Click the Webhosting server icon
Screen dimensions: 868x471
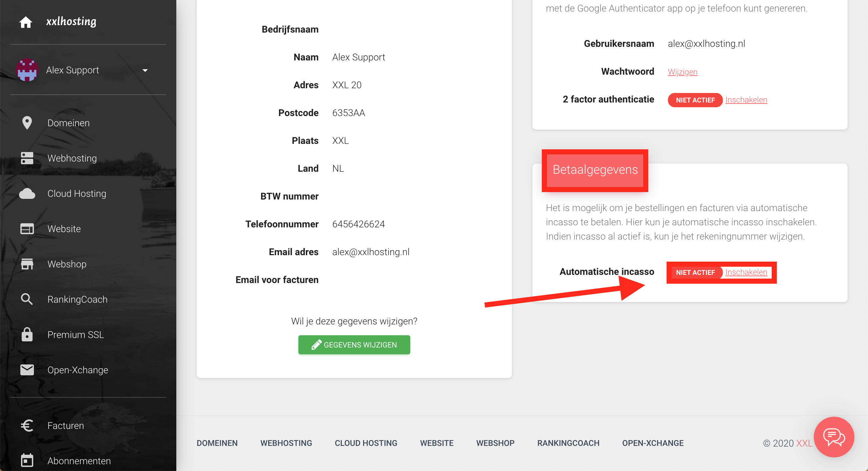27,158
